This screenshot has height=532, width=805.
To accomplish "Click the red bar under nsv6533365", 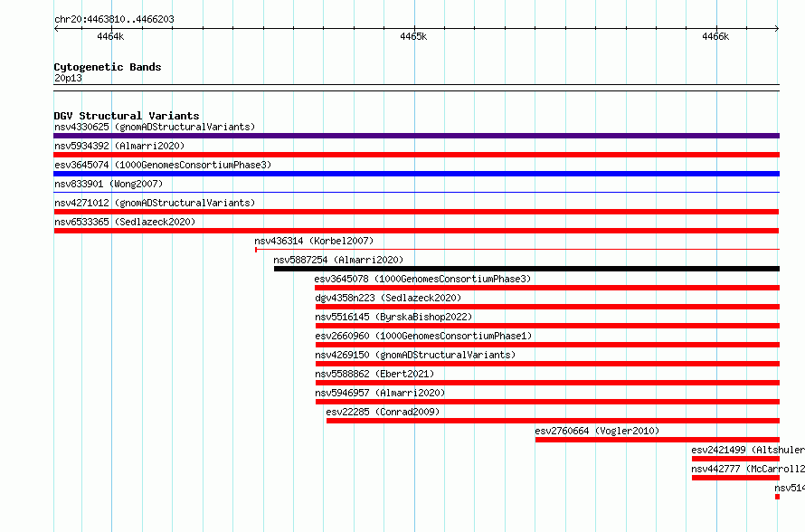I will tap(416, 231).
